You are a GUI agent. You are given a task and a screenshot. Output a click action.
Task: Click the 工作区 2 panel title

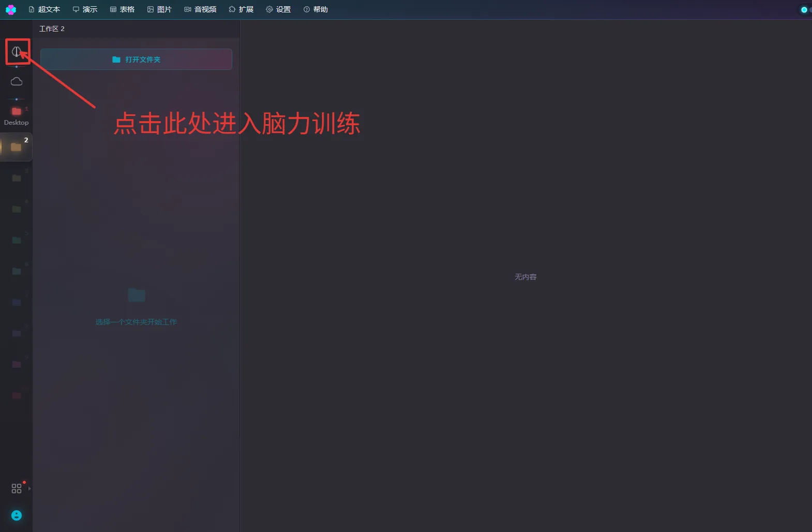pos(52,29)
